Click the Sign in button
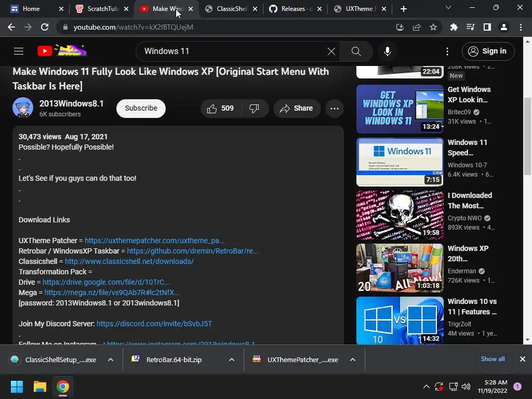The height and width of the screenshot is (399, 532). 488,51
